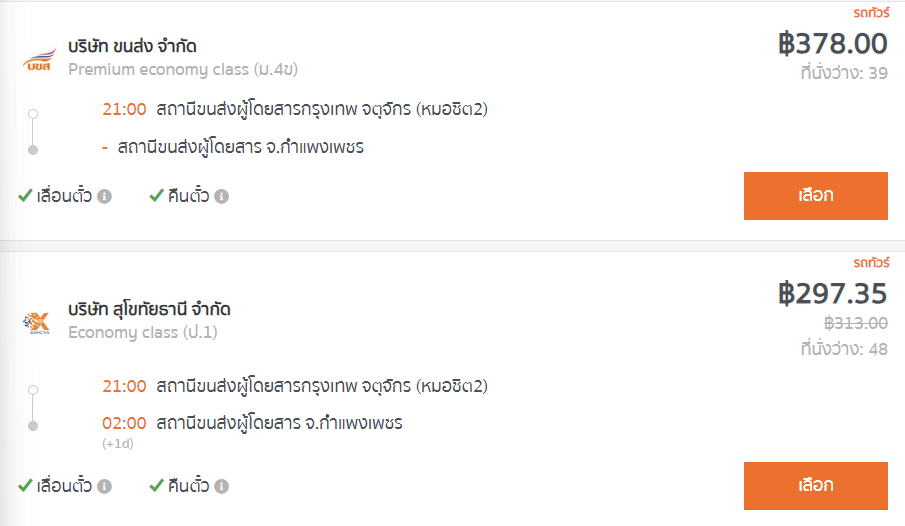Click the 02:00 arrival time

(x=124, y=423)
